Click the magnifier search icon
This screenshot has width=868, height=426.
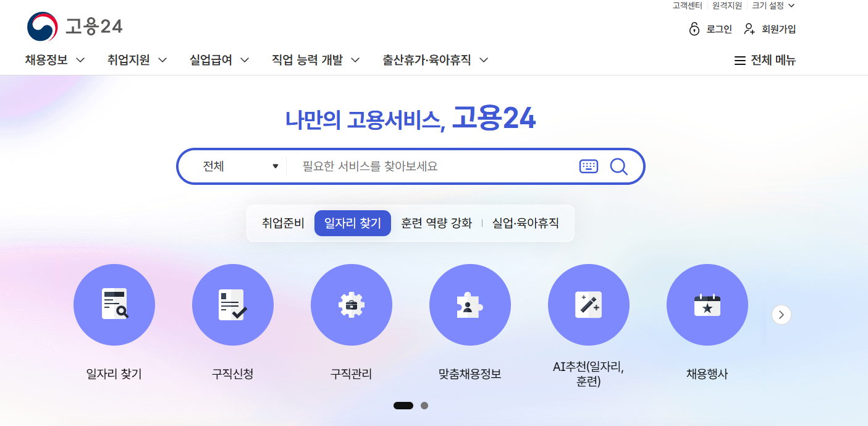click(618, 166)
